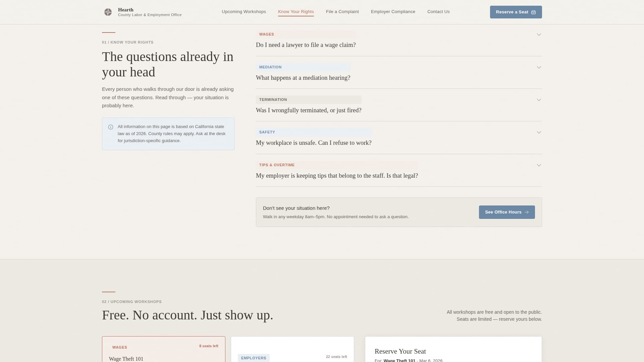Click the Employers workshop card tag
Image resolution: width=644 pixels, height=362 pixels.
tap(254, 358)
